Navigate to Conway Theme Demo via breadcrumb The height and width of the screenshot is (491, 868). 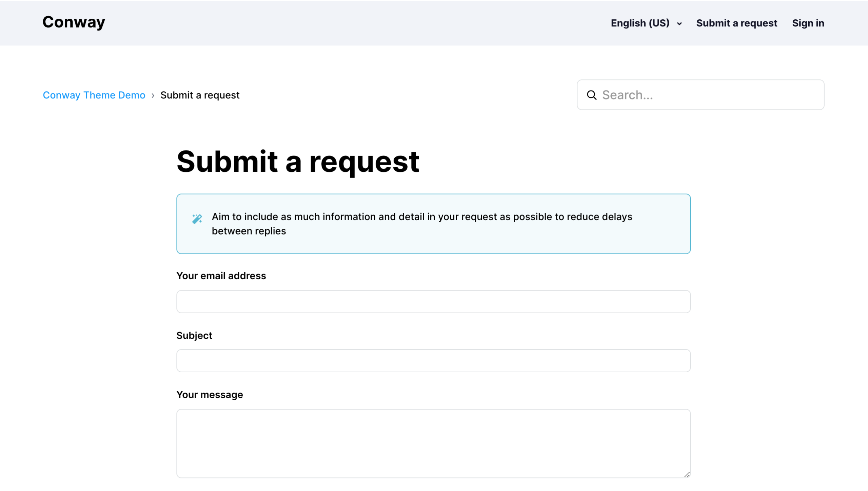[x=94, y=95]
